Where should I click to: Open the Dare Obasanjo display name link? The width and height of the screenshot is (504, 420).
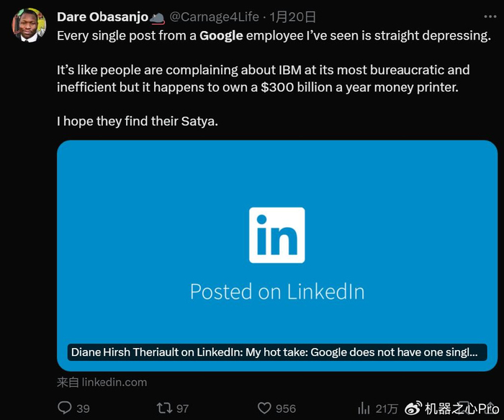tap(102, 17)
